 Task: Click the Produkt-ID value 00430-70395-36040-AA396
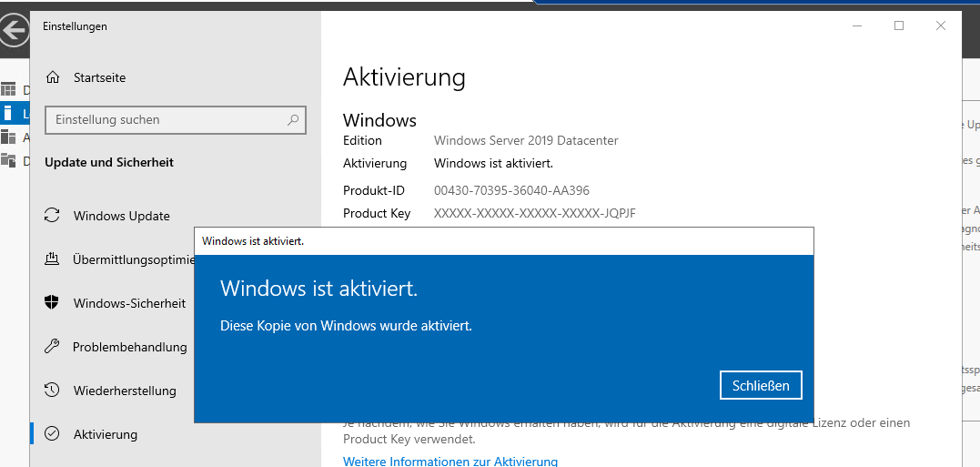click(511, 190)
